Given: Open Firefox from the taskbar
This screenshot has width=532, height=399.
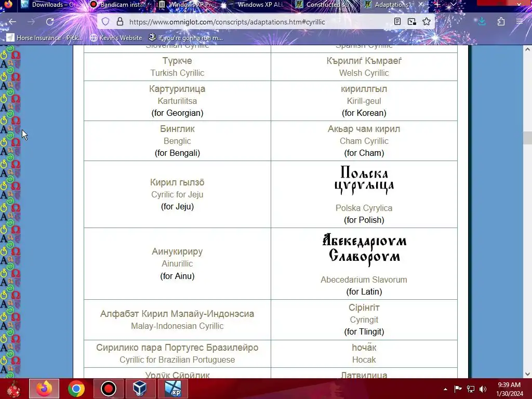Looking at the screenshot, I should tap(44, 389).
